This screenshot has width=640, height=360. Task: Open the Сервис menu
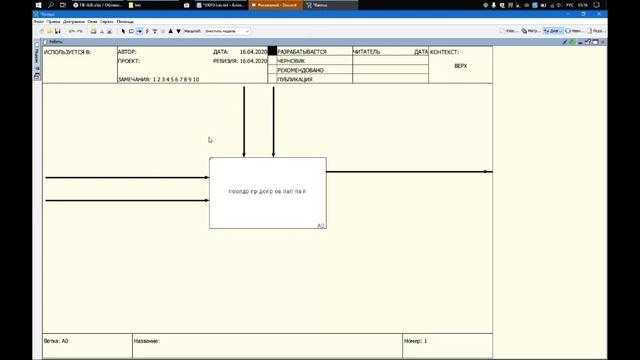pos(107,21)
